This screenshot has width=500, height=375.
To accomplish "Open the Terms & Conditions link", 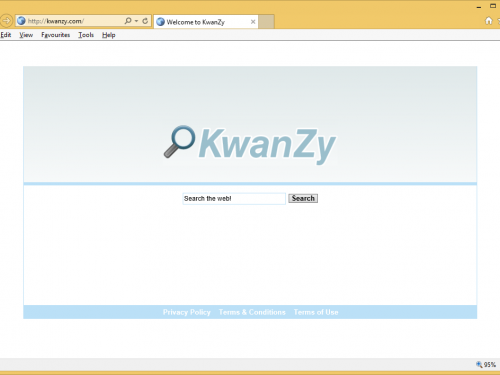I will coord(252,312).
